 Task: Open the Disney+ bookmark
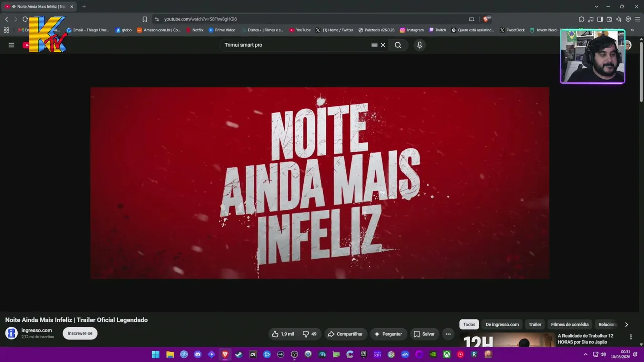tap(262, 30)
